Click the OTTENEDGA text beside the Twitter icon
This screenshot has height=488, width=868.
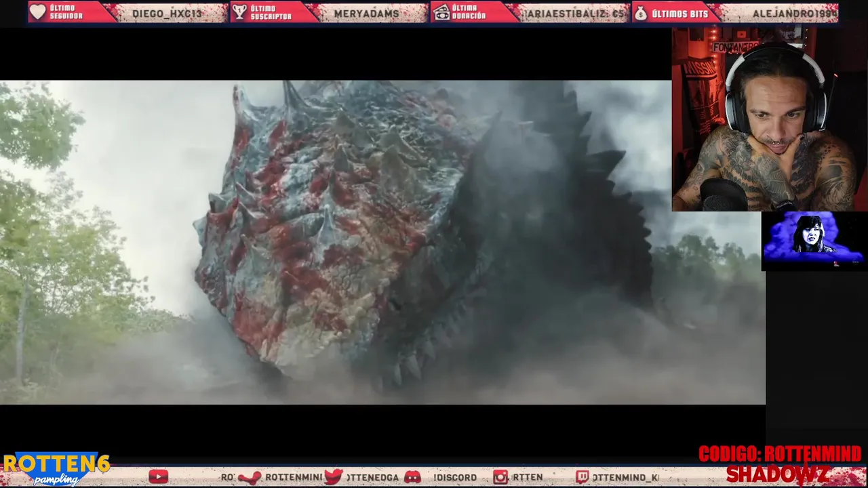pos(372,477)
